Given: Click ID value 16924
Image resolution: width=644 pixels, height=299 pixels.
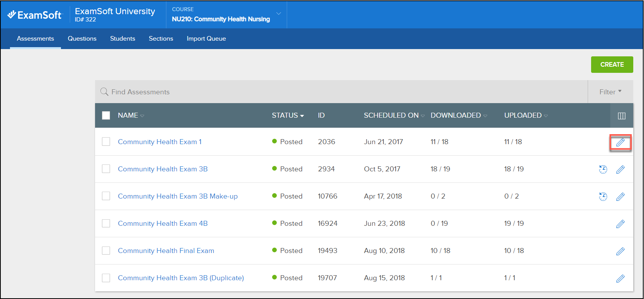Looking at the screenshot, I should [x=328, y=223].
